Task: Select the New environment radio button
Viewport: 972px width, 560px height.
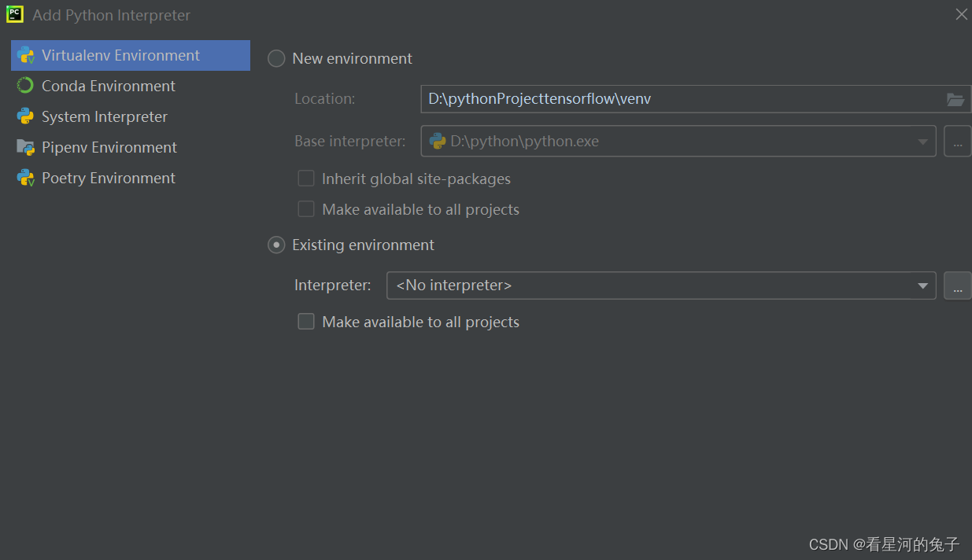Action: click(276, 59)
